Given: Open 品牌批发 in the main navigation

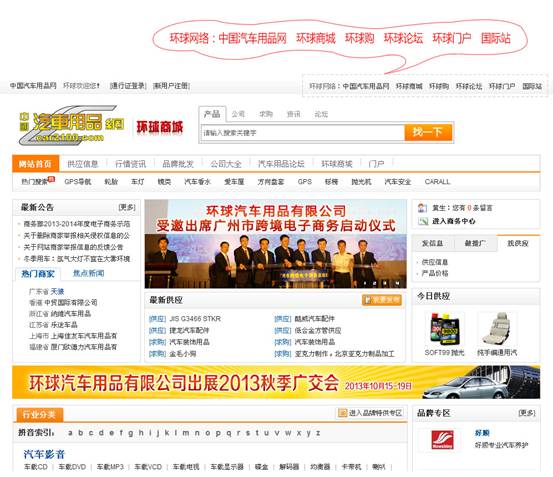Looking at the screenshot, I should point(178,164).
